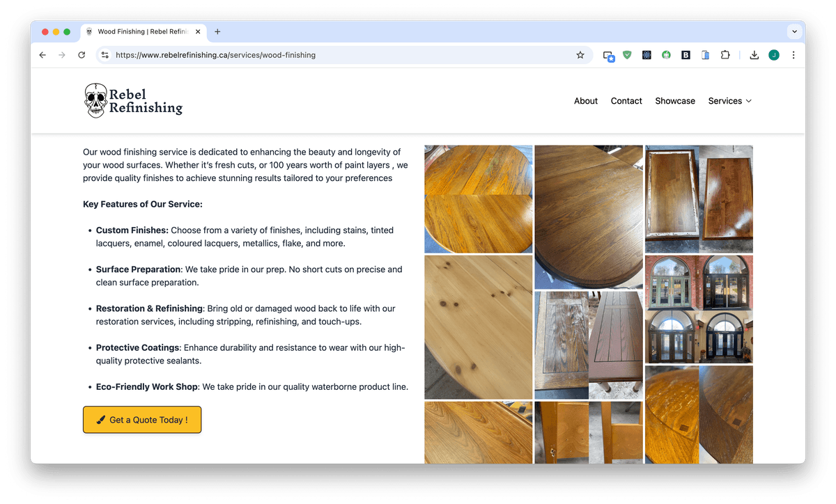Open the Extensions puzzle-piece icon
The width and height of the screenshot is (836, 504).
tap(725, 54)
